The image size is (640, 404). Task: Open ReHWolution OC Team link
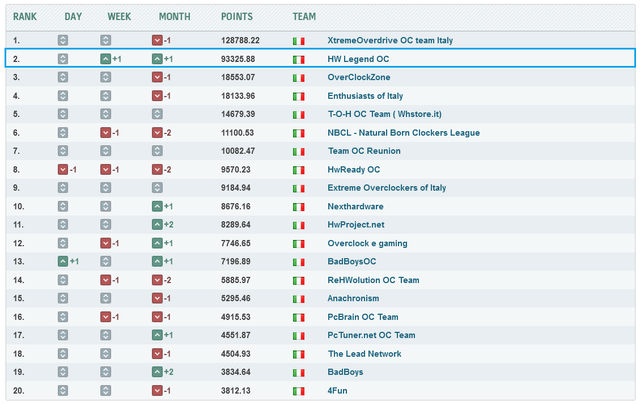(373, 280)
